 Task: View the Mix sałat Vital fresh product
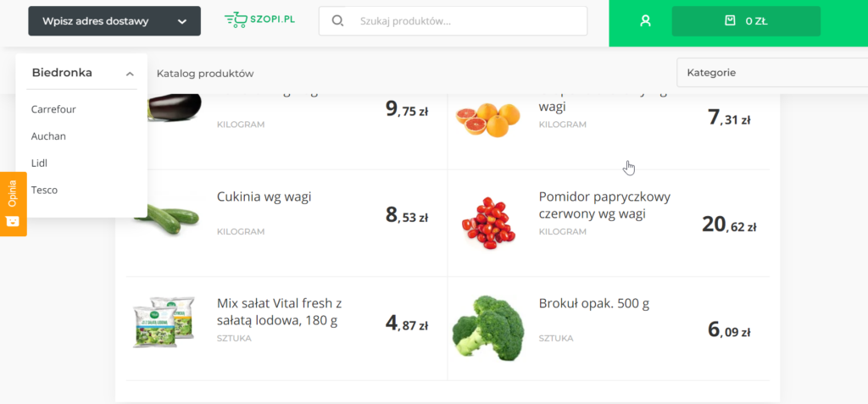pos(280,312)
